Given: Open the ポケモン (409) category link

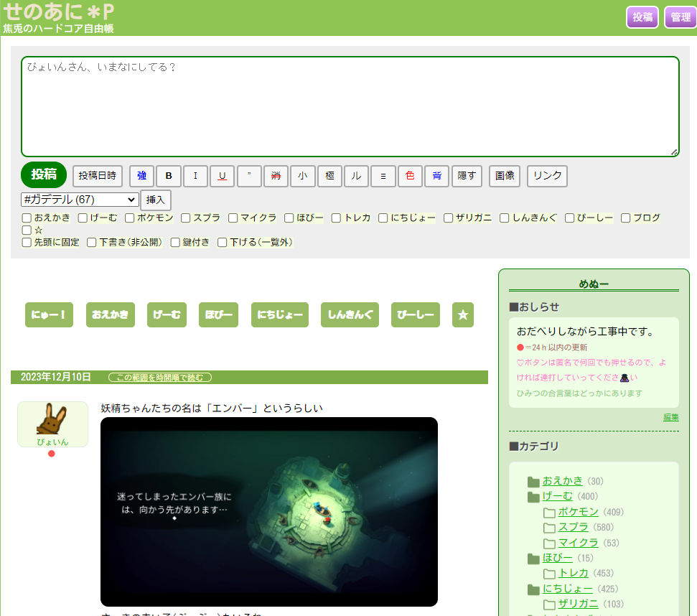Looking at the screenshot, I should [579, 512].
